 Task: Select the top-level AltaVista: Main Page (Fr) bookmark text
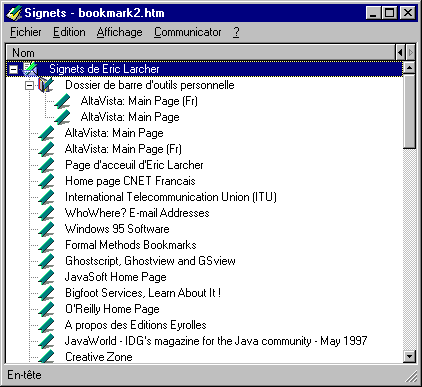123,149
